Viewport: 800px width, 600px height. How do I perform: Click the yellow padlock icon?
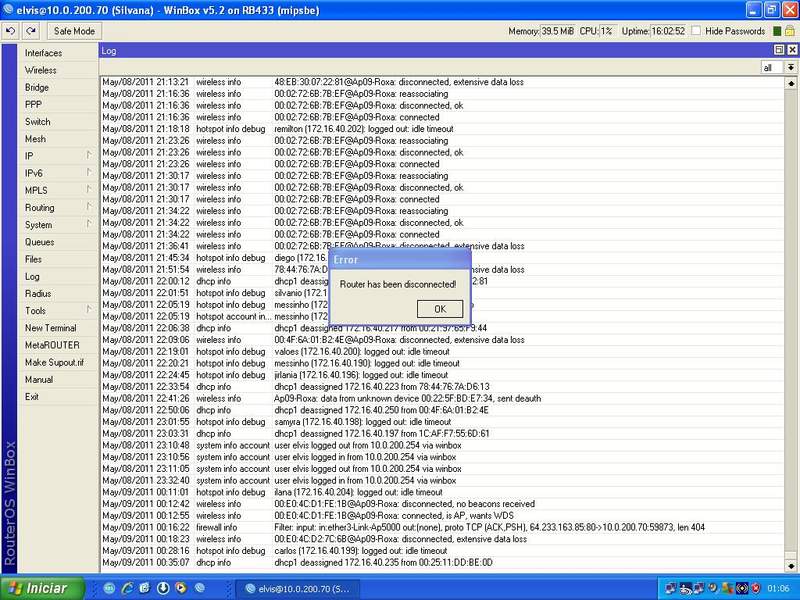[789, 31]
